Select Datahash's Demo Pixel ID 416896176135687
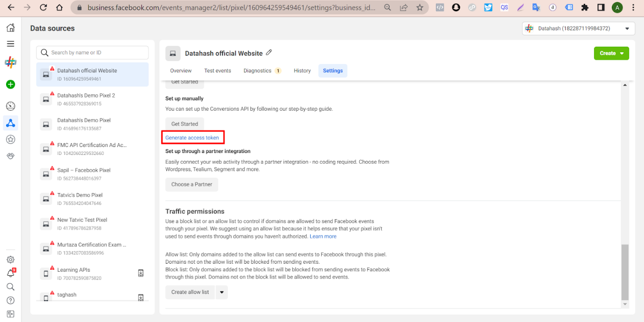The height and width of the screenshot is (322, 644). point(92,124)
